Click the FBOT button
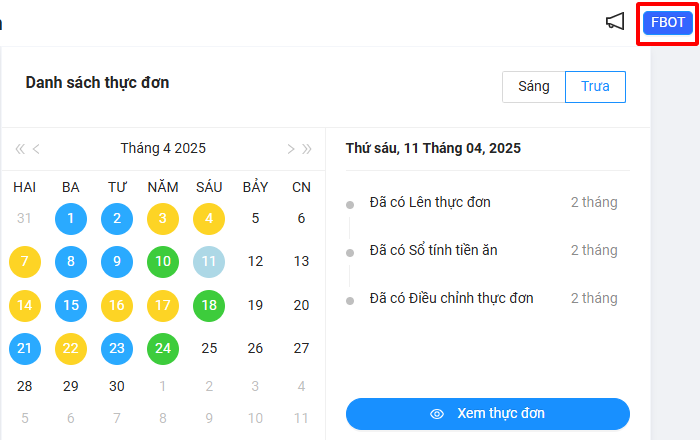This screenshot has height=440, width=700. tap(666, 22)
